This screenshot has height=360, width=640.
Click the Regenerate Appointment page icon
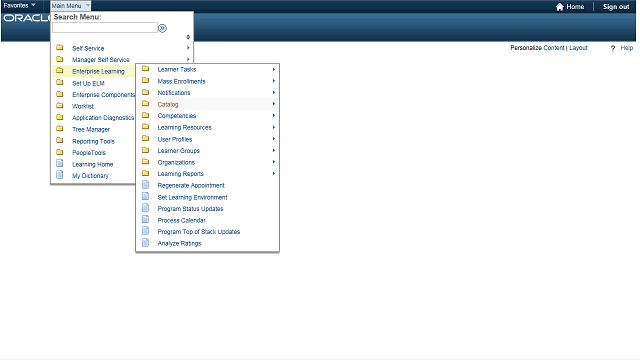coord(145,184)
